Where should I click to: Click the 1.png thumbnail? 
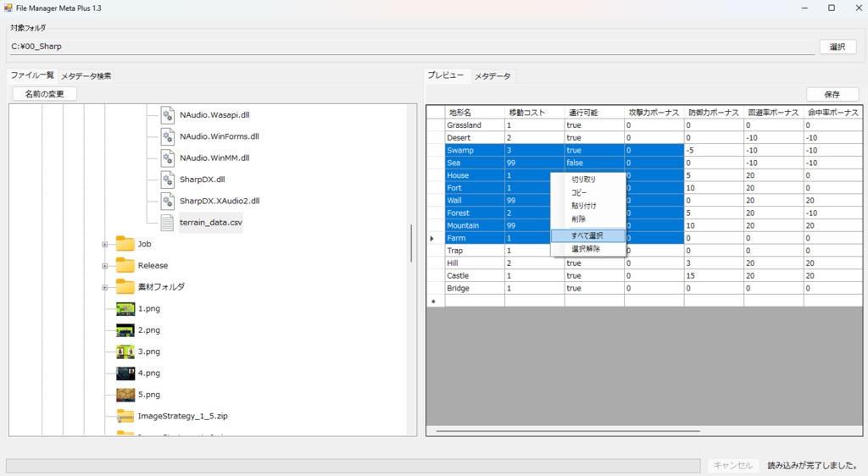(x=125, y=308)
